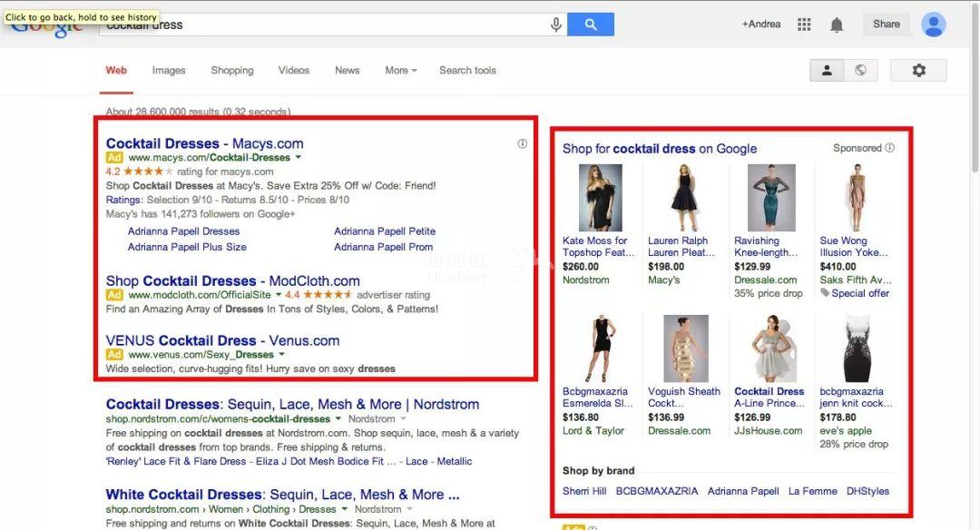This screenshot has width=980, height=530.
Task: Open the White Cocktail Dresses result
Action: pos(282,495)
